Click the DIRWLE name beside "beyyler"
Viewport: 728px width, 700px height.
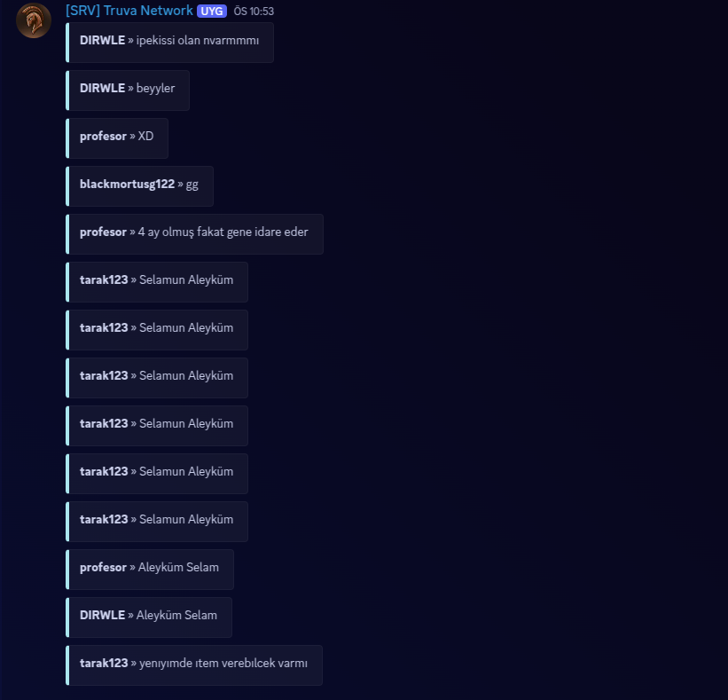[x=102, y=89]
